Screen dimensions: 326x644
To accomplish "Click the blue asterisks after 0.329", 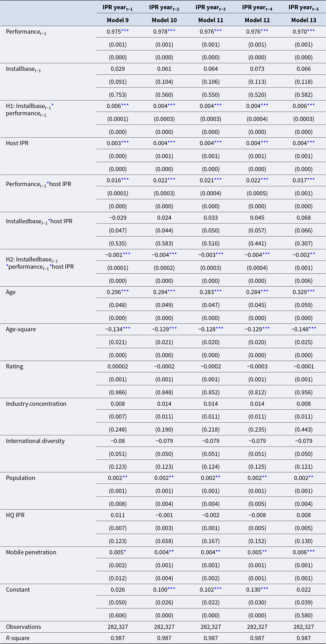I will (311, 291).
